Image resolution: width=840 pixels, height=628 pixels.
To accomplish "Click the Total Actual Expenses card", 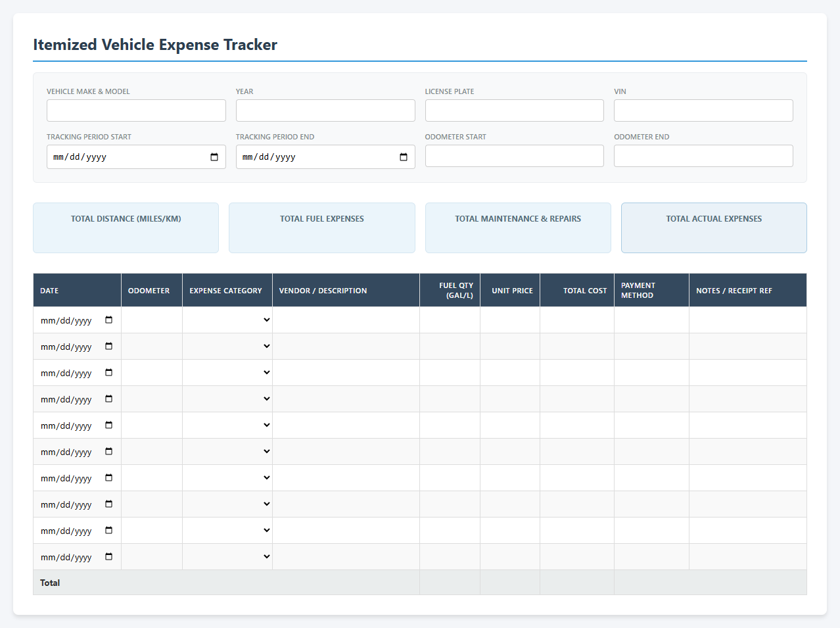I will click(x=714, y=228).
